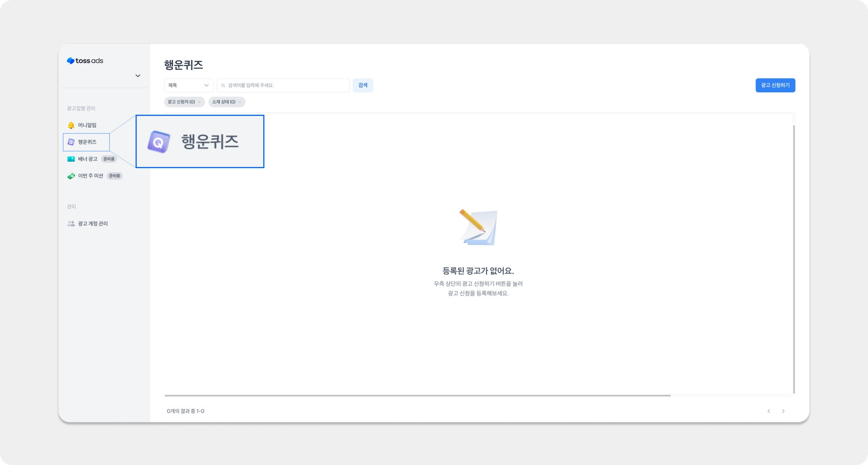Click the toss ads logo
Image resolution: width=868 pixels, height=465 pixels.
point(85,61)
